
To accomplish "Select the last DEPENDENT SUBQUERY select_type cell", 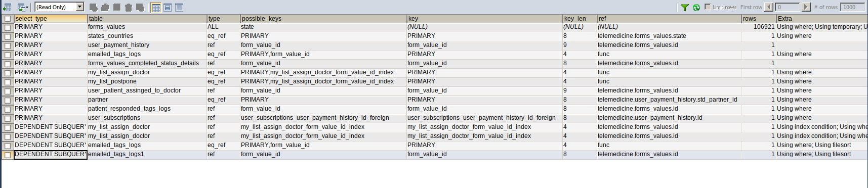I will (51, 154).
